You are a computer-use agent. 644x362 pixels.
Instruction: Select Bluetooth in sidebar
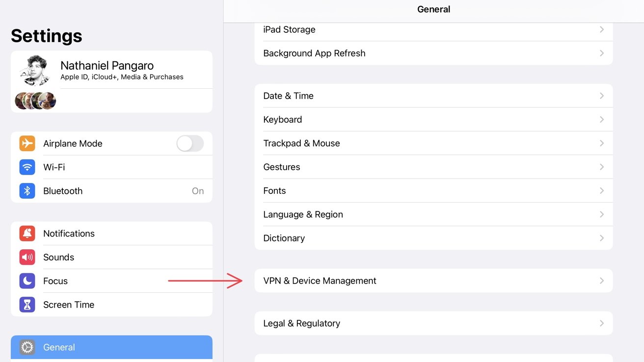(111, 191)
